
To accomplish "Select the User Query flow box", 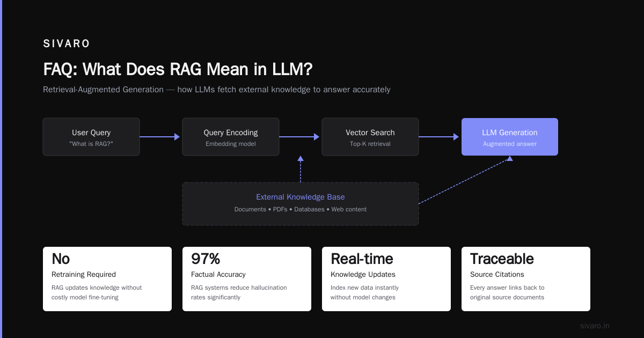I will (91, 137).
